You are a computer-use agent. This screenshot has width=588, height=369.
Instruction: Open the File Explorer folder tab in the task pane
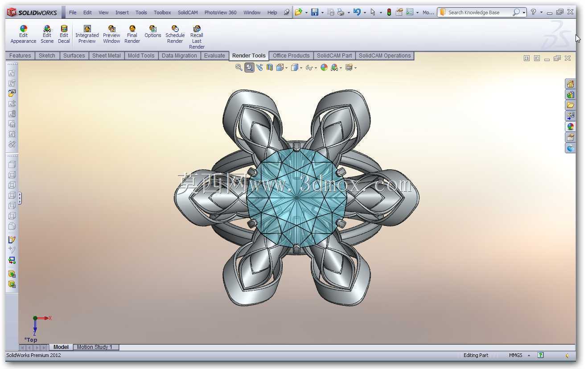click(570, 105)
